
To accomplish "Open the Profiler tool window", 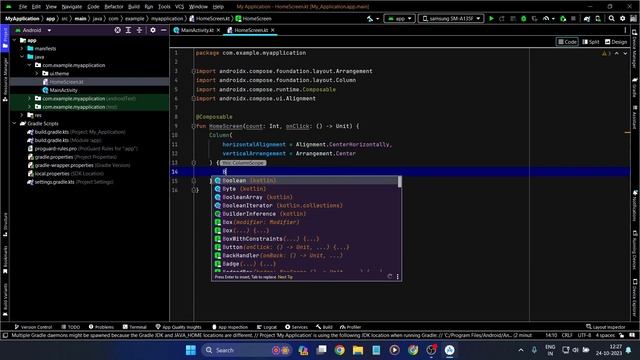I will 350,327.
